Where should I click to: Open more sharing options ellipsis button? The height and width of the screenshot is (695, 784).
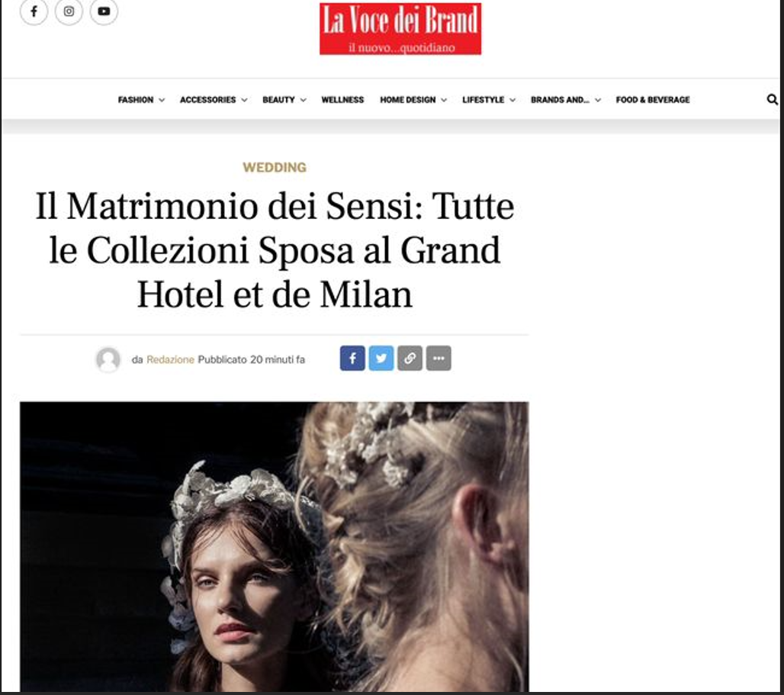coord(439,358)
